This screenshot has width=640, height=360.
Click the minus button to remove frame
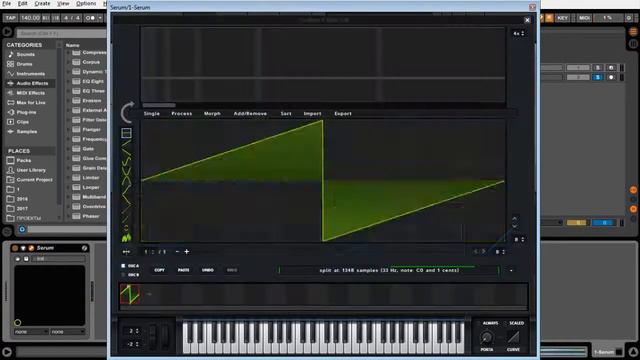[177, 251]
